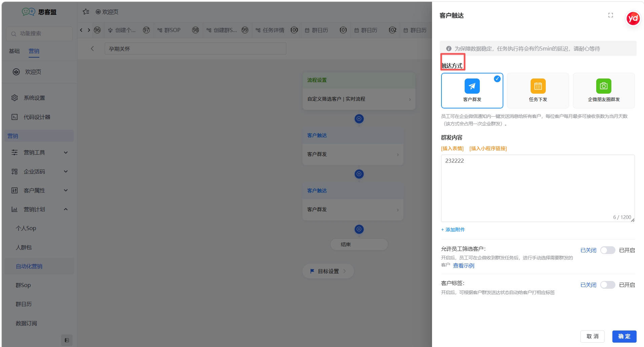Viewport: 644px width, 347px height.
Task: Click the 孕期关怀 name field
Action: click(195, 49)
